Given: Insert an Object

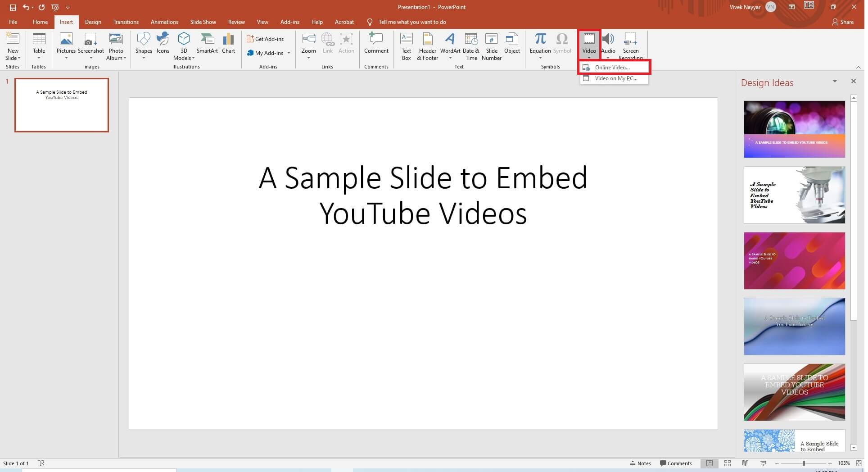Looking at the screenshot, I should 512,43.
